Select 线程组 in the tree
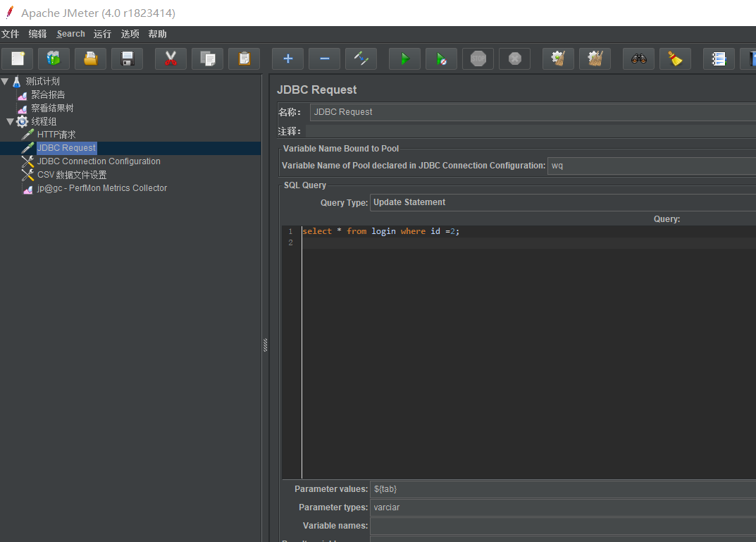 [x=44, y=121]
